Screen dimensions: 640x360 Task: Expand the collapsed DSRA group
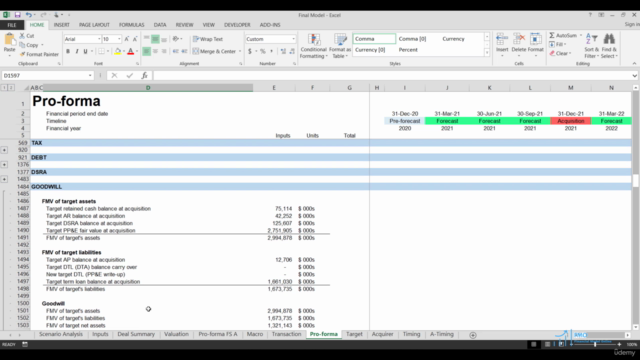(4, 179)
